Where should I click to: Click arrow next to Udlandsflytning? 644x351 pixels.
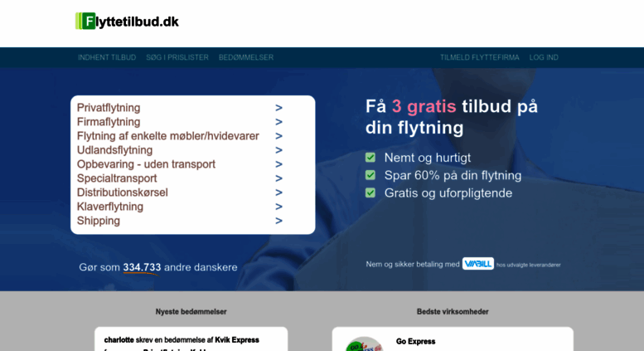click(278, 150)
